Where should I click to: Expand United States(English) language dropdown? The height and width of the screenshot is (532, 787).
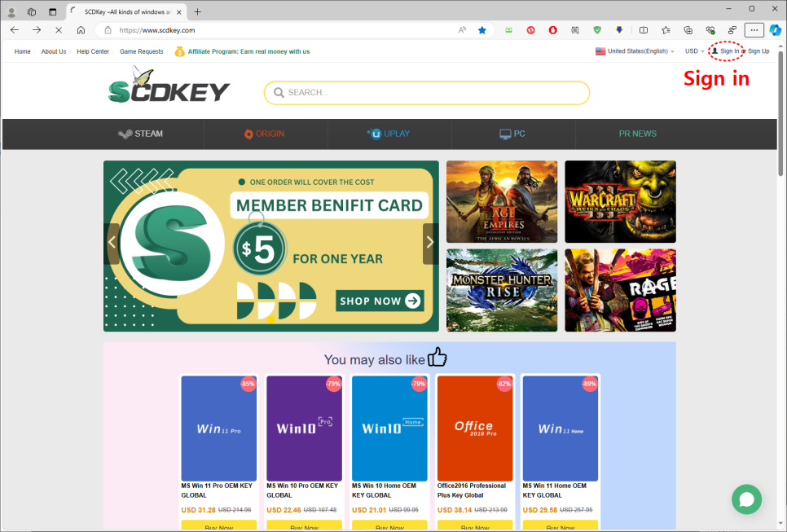(x=635, y=51)
